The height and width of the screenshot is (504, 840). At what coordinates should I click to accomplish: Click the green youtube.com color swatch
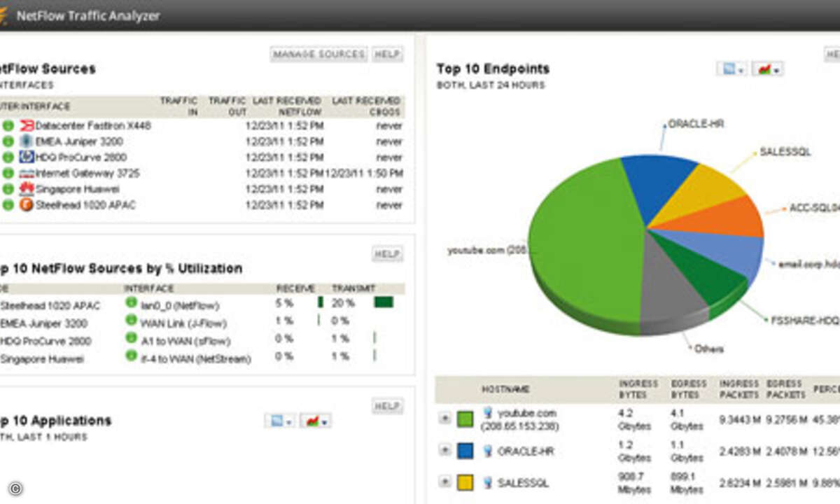[x=465, y=419]
